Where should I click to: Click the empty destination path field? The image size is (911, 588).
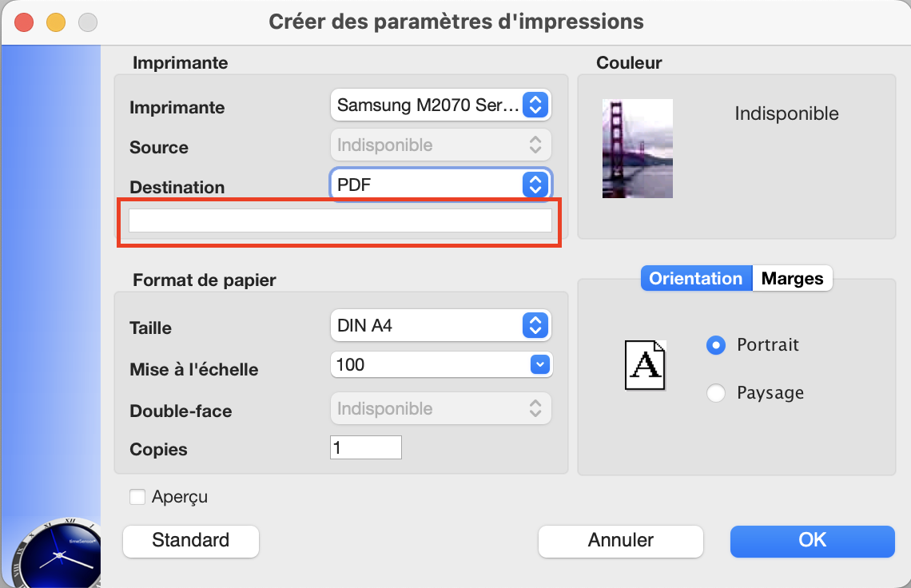[x=340, y=220]
